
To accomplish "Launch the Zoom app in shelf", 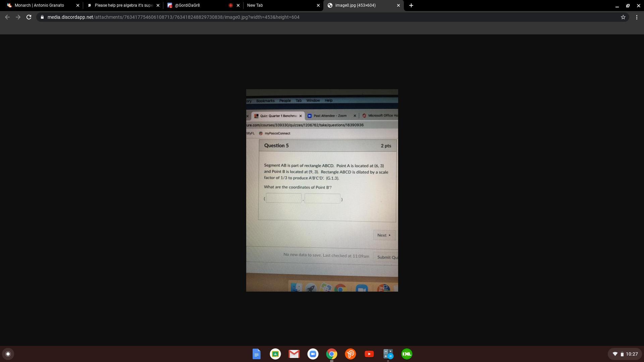I will tap(313, 354).
